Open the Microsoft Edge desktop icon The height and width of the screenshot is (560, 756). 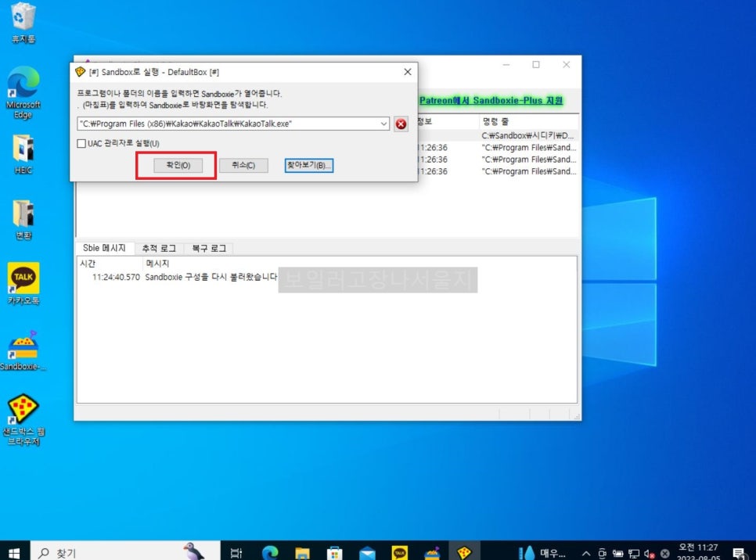[23, 92]
